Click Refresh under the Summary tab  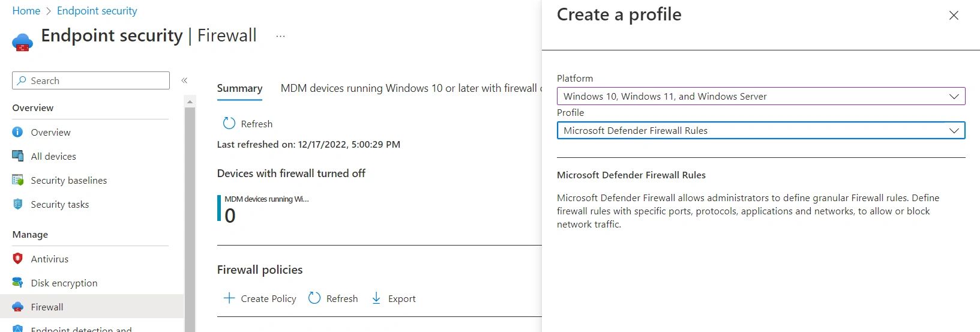(x=248, y=124)
